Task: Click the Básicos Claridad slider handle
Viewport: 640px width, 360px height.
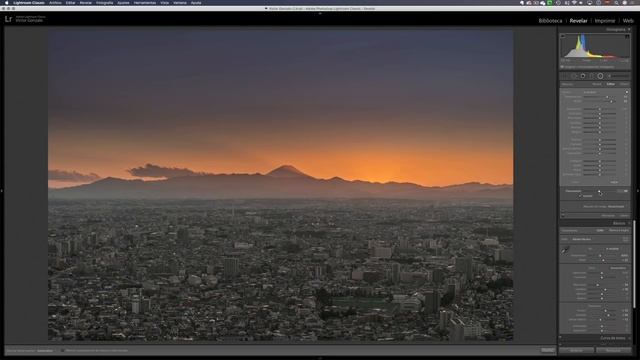Action: click(608, 315)
